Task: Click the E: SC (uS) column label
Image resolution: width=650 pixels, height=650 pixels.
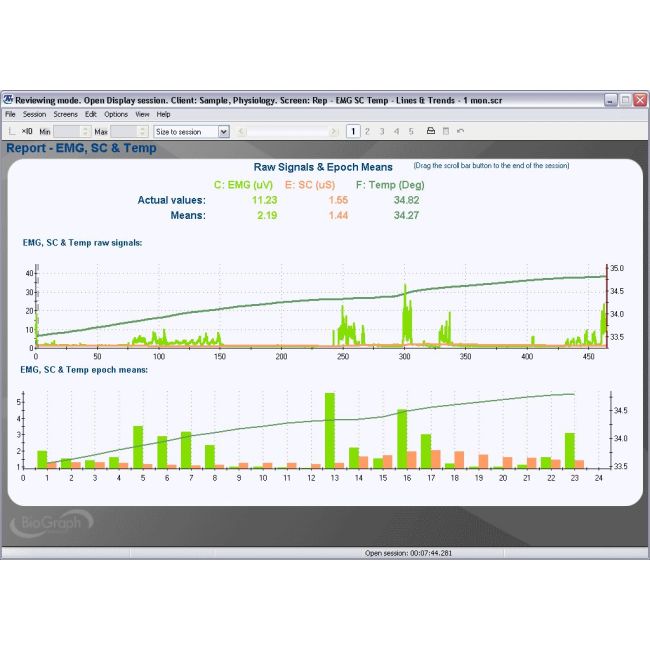Action: coord(310,185)
